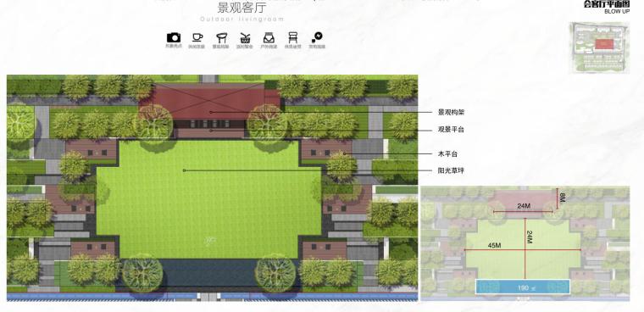Click the lightning bolt chat icon
The image size is (644, 312).
[317, 38]
